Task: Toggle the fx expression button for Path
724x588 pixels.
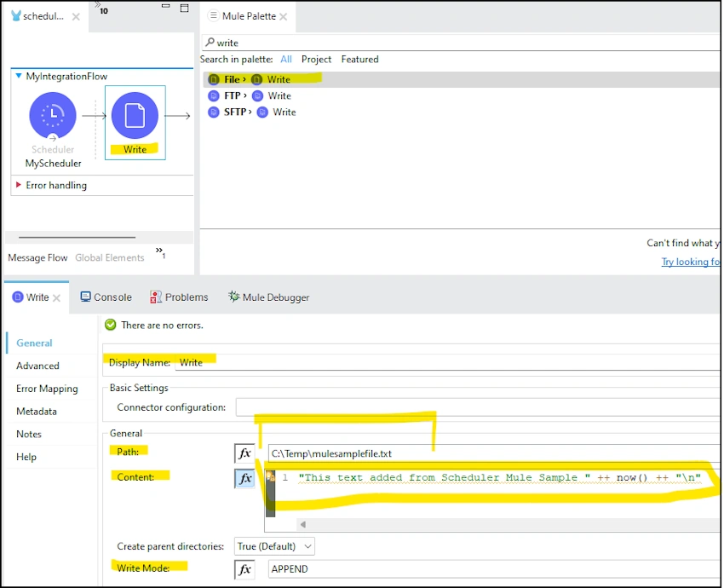Action: tap(244, 453)
